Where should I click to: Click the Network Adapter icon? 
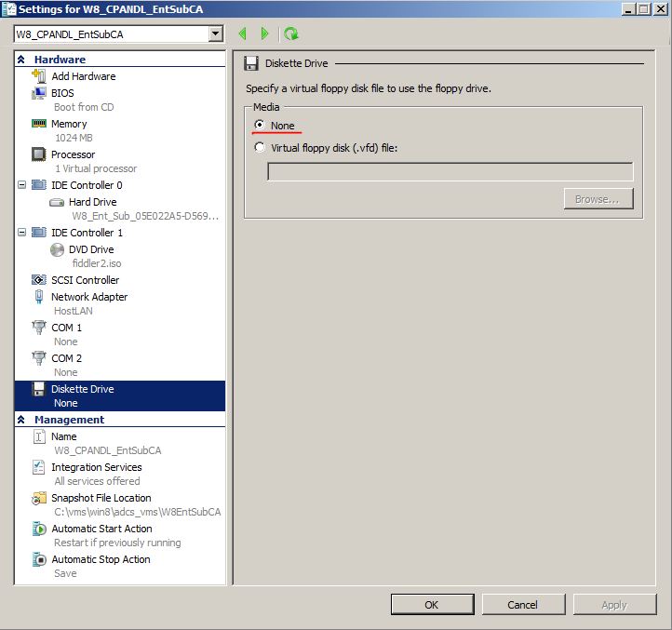point(38,297)
